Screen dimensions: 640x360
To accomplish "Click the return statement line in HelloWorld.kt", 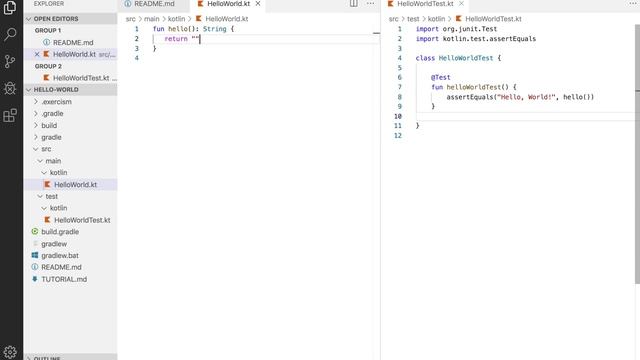I will coord(181,39).
